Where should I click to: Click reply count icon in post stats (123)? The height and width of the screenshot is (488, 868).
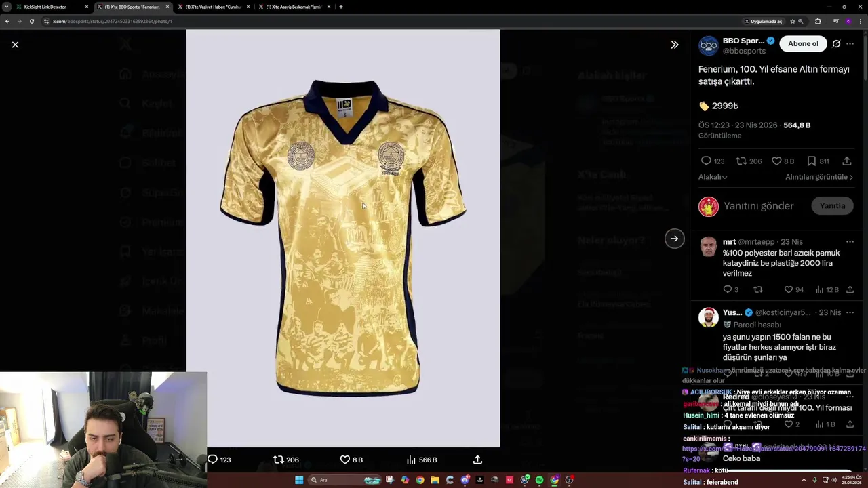[706, 161]
